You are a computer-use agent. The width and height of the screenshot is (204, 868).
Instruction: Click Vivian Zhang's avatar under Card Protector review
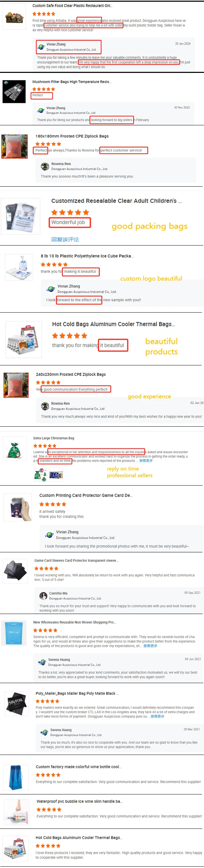pyautogui.click(x=50, y=535)
